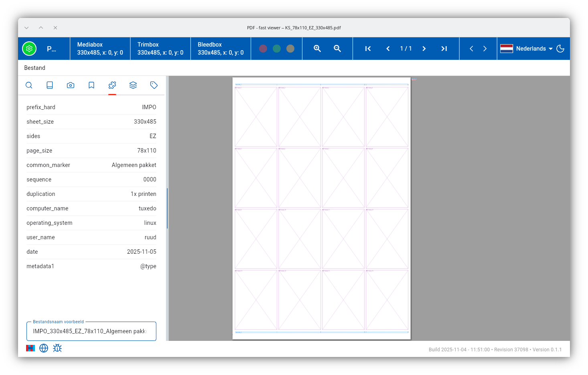Click the red color dot in the toolbar
588x375 pixels.
tap(263, 48)
